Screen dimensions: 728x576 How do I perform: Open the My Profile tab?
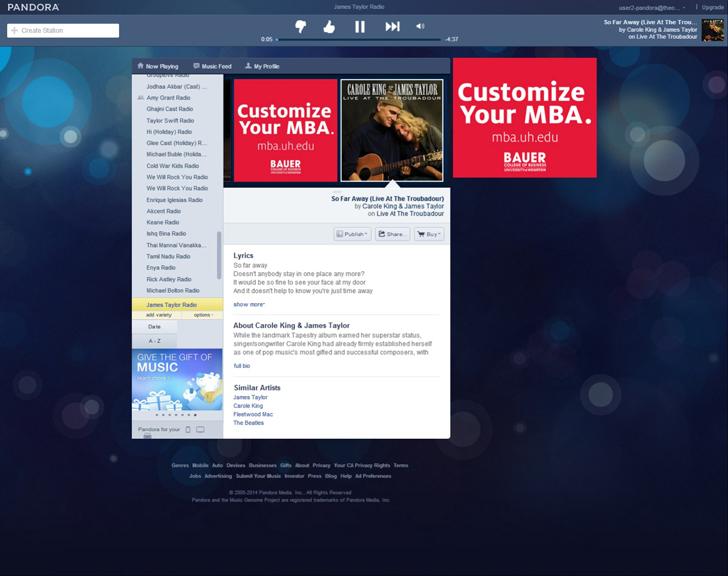(262, 66)
